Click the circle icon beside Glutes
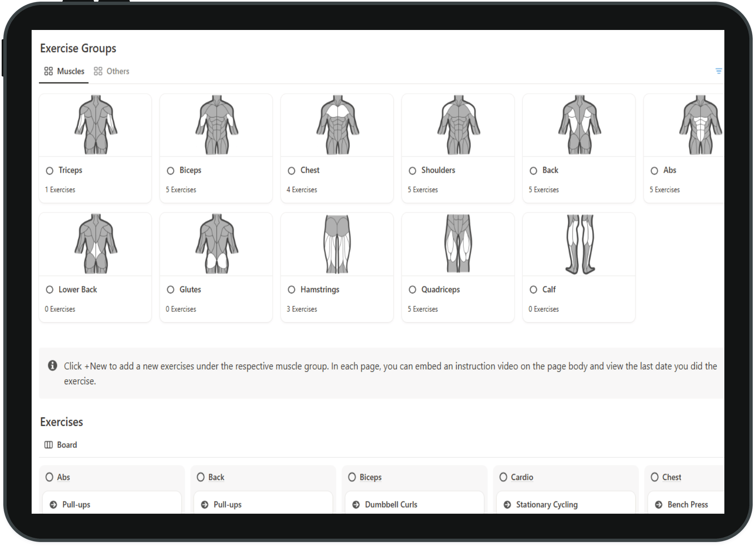The width and height of the screenshot is (756, 547). pos(171,290)
